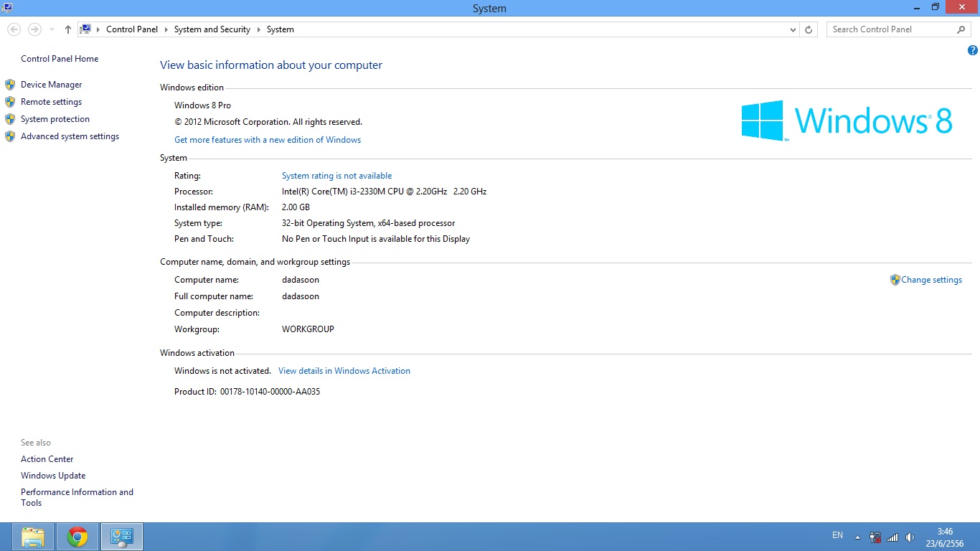Select the Control Panel taskbar button

tap(122, 537)
